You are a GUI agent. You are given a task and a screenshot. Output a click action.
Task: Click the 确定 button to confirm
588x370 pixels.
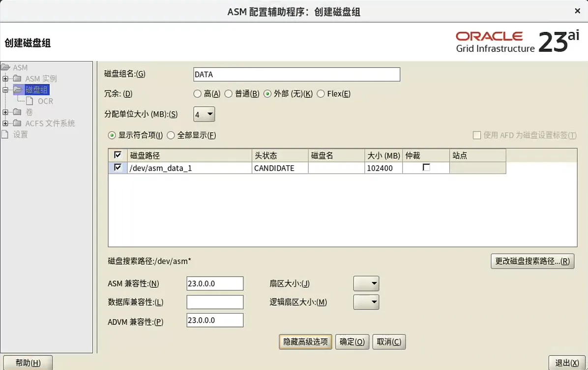pyautogui.click(x=352, y=341)
